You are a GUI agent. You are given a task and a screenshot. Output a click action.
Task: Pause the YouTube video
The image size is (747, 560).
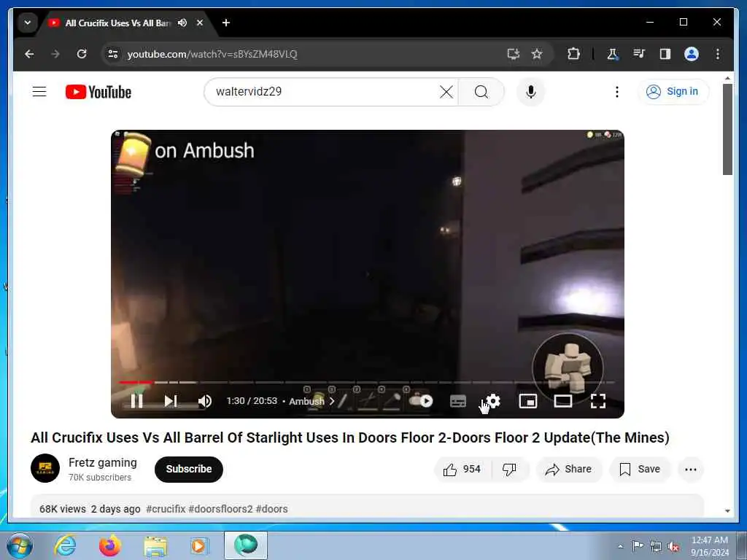click(x=136, y=401)
